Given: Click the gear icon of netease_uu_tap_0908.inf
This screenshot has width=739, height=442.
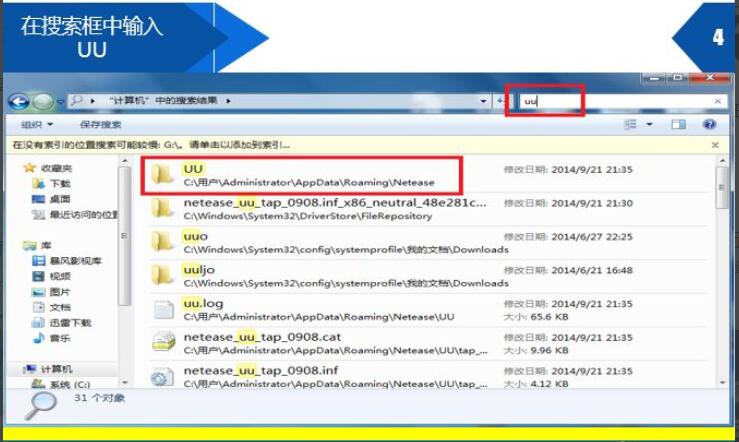Looking at the screenshot, I should tap(162, 378).
